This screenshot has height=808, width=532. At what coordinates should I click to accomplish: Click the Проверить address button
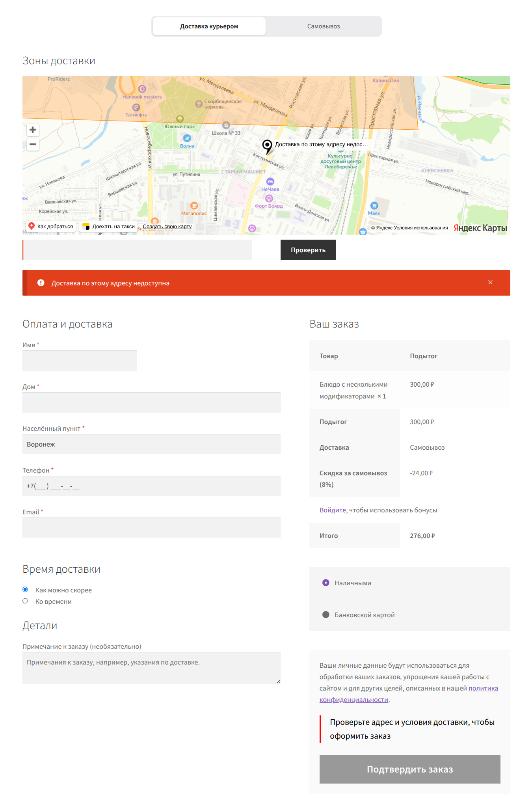pyautogui.click(x=308, y=250)
